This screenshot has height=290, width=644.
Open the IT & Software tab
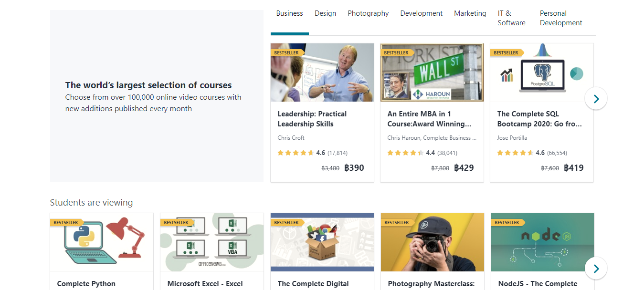coord(511,18)
